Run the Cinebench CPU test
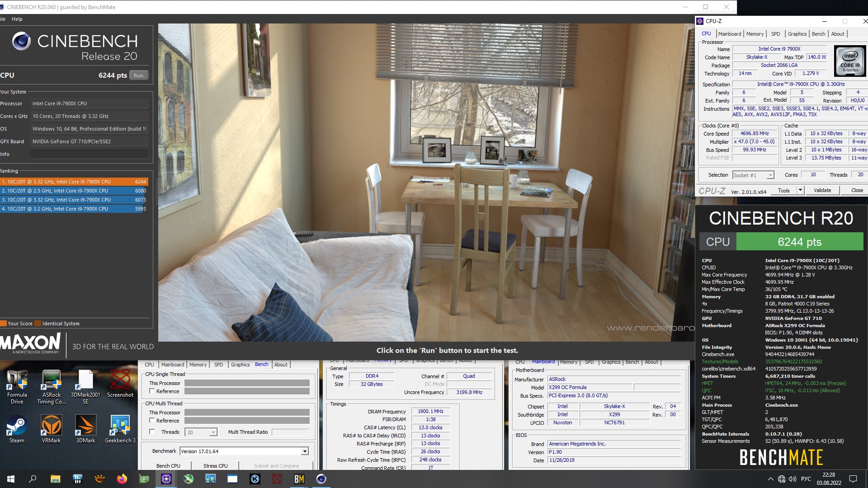The width and height of the screenshot is (868, 488). pos(138,75)
